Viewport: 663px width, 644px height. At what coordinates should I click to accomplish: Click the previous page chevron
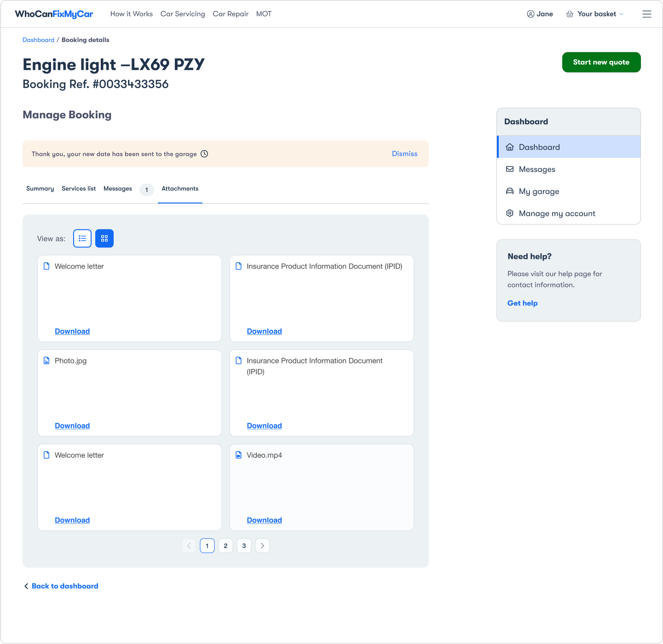[x=189, y=546]
